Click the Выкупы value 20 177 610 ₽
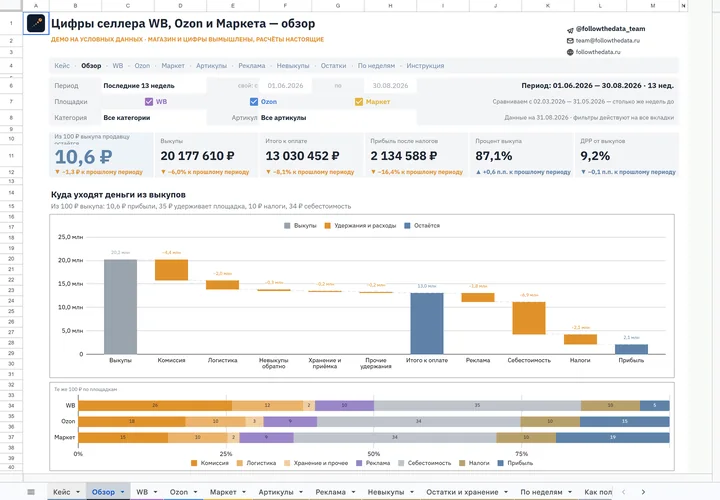720x500 pixels. click(x=197, y=156)
